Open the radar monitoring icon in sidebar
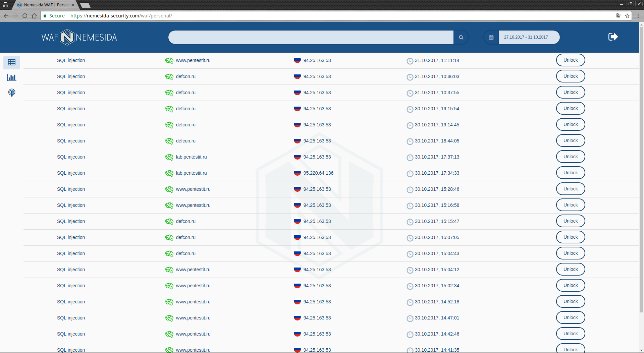This screenshot has height=353, width=644. click(x=12, y=93)
